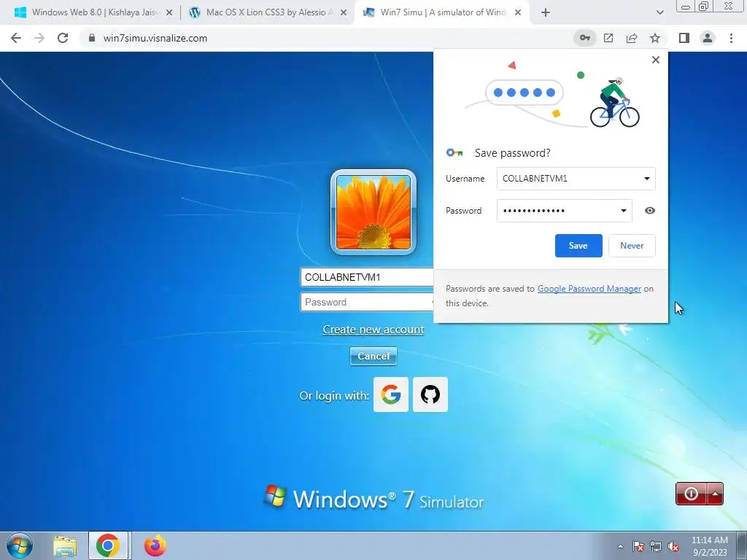The height and width of the screenshot is (560, 747).
Task: Dismiss the Save password popup
Action: click(656, 60)
